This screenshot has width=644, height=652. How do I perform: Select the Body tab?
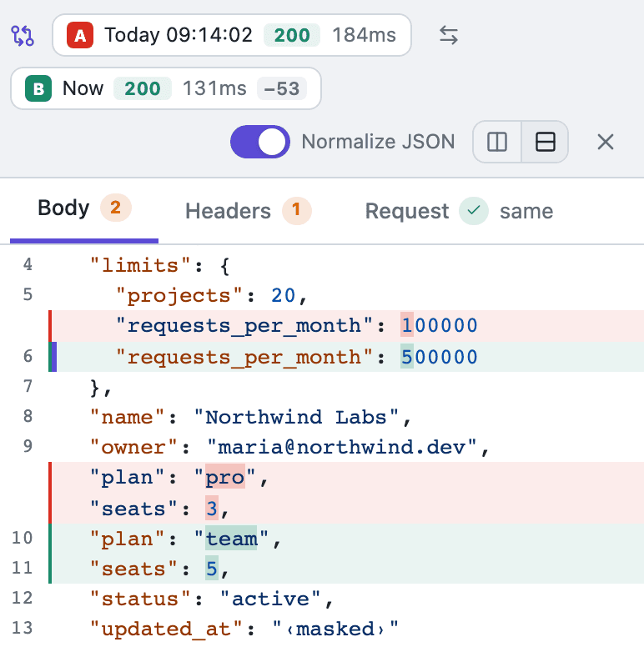pos(84,211)
